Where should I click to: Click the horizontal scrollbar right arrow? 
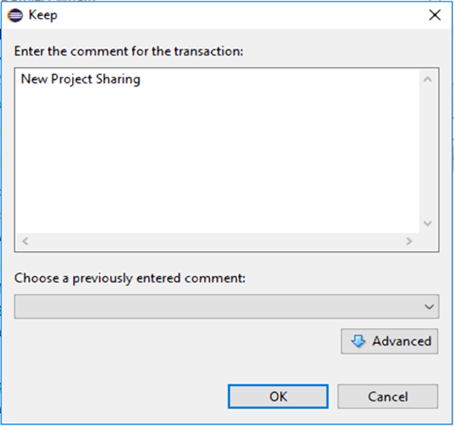pos(409,241)
